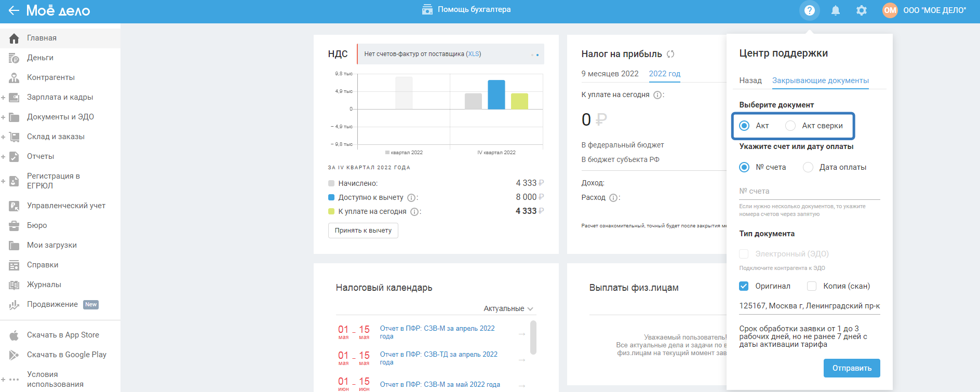Enable the Копия (скан) checkbox
Screen dimensions: 980x392
[812, 286]
